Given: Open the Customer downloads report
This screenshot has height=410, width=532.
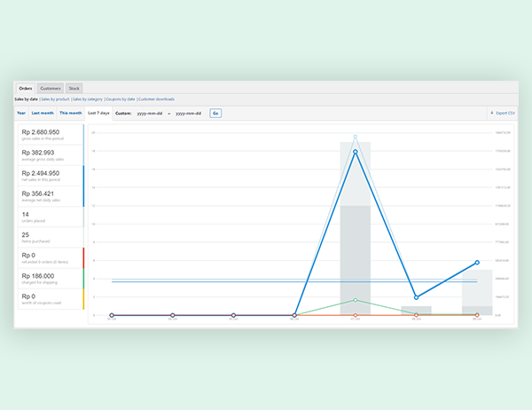Looking at the screenshot, I should pos(157,99).
